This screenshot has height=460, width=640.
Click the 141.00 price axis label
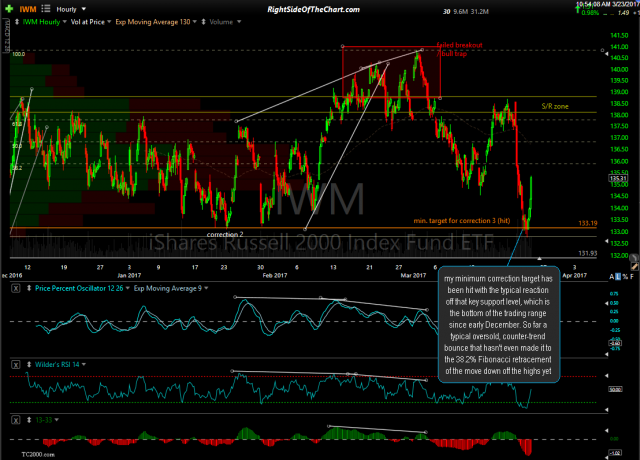tap(619, 47)
